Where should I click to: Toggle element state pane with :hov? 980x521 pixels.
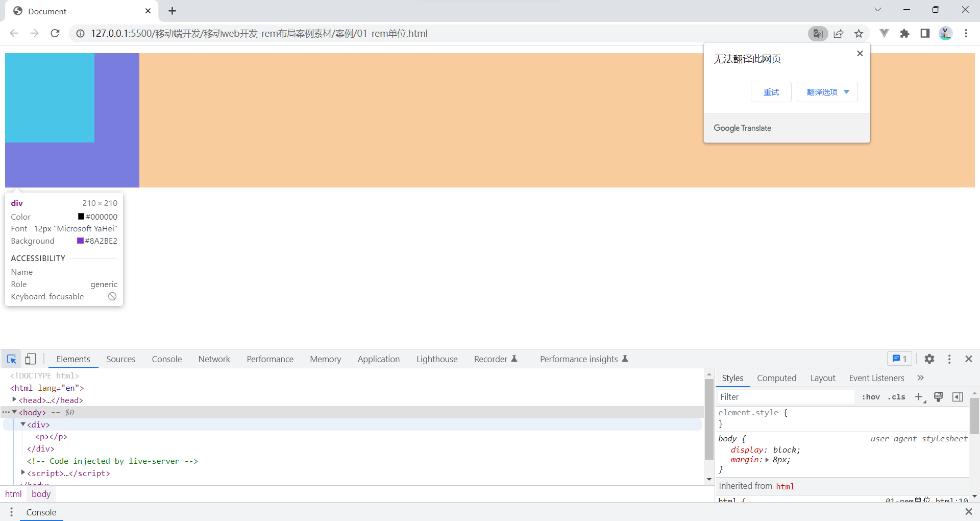[871, 397]
